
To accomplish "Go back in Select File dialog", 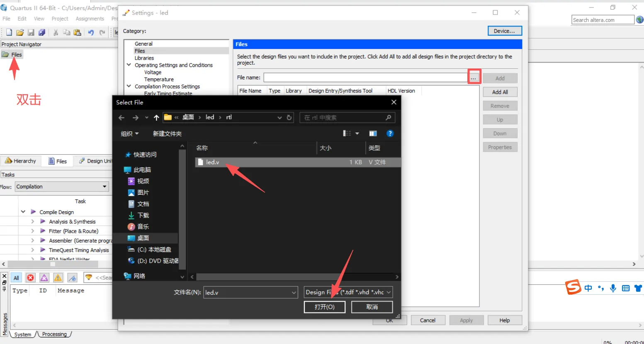I will (x=121, y=118).
